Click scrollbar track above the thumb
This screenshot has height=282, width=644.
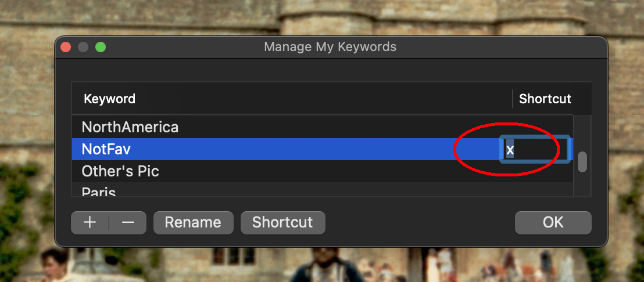click(x=582, y=131)
